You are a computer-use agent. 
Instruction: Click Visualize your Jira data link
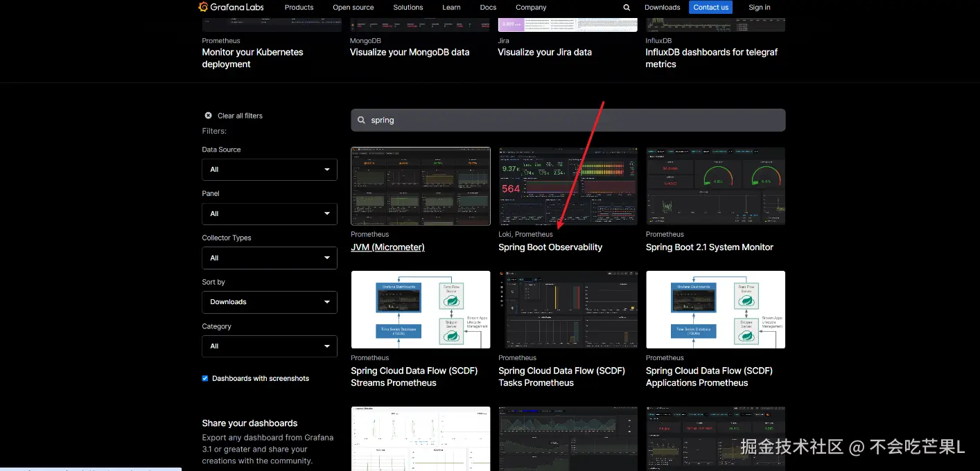pos(545,52)
